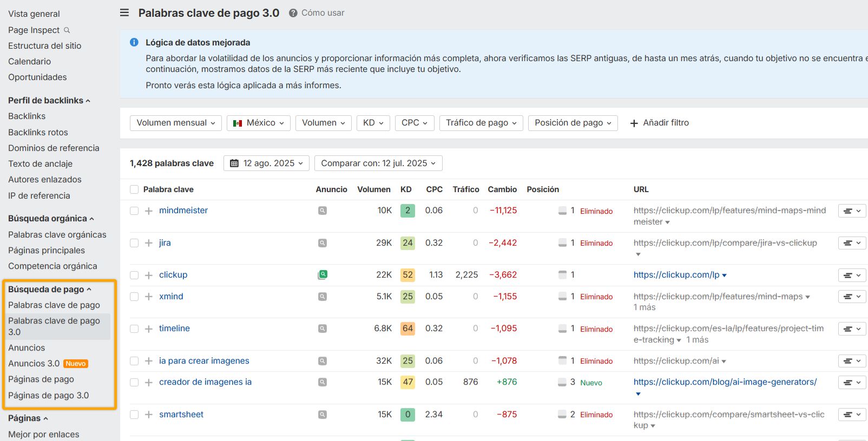The width and height of the screenshot is (868, 441).
Task: Open the ad preview icon for jira
Action: pos(323,243)
